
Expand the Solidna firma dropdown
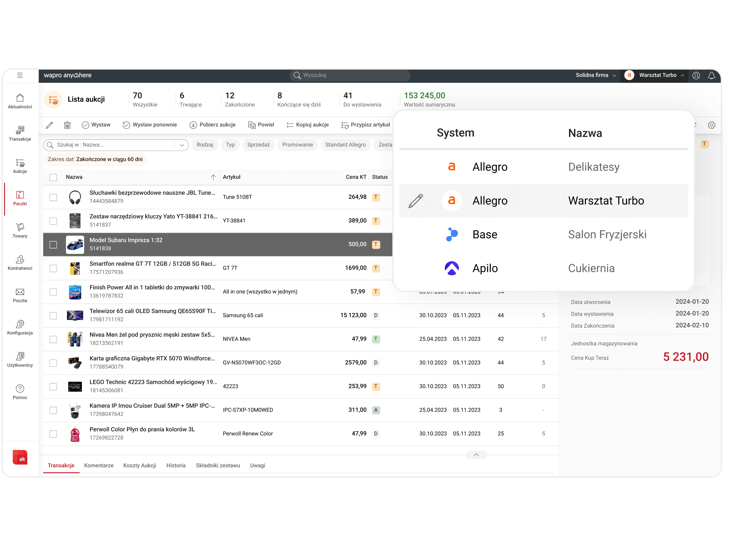pos(596,75)
